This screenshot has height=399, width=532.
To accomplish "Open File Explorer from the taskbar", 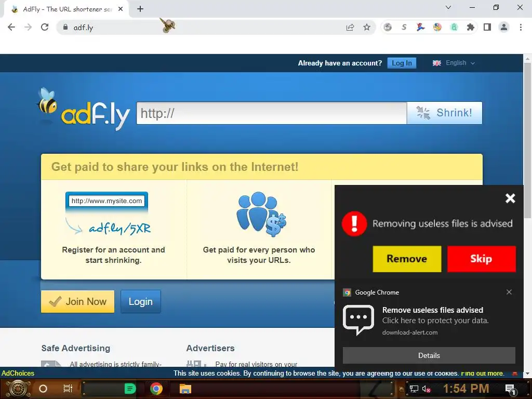I will pyautogui.click(x=185, y=389).
